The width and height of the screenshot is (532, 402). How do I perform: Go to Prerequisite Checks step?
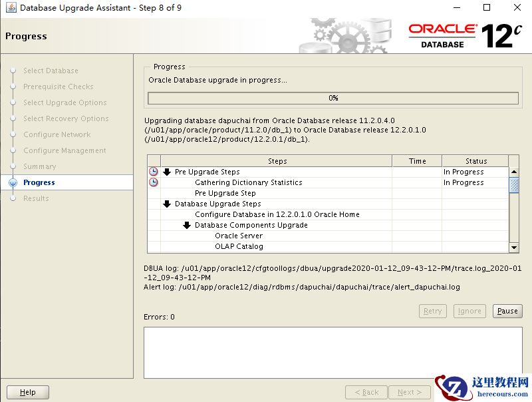tap(59, 87)
